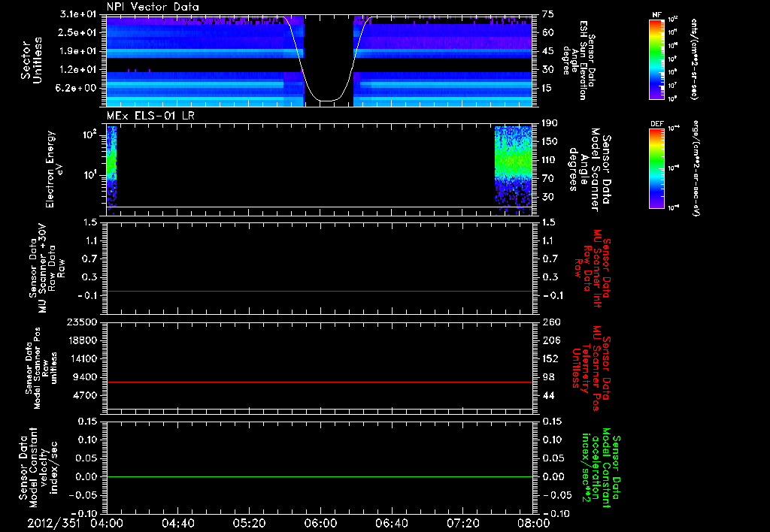
Task: Click the 2.5e+01 sector tick label
Action: [78, 32]
